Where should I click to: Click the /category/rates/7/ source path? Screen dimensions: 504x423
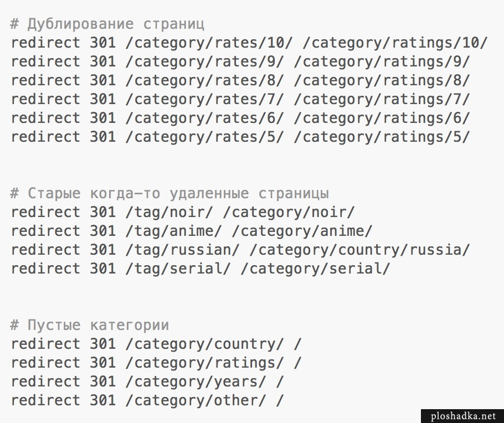point(205,100)
